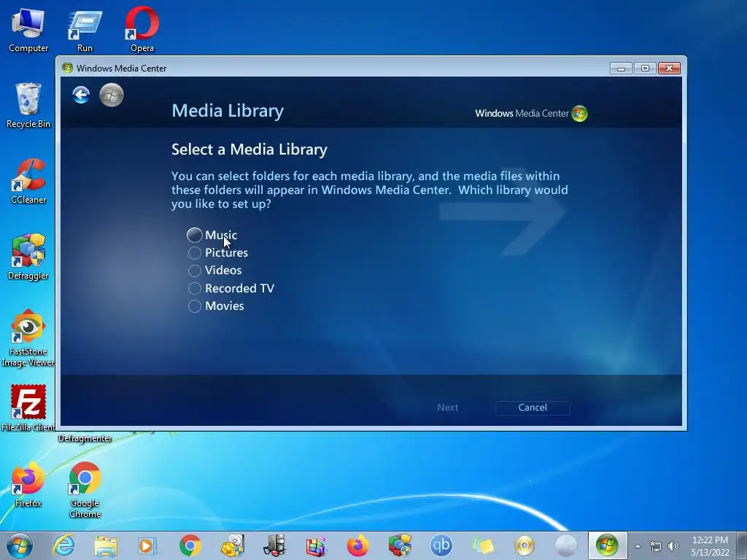Open the Opera desktop shortcut
747x560 pixels.
[142, 29]
